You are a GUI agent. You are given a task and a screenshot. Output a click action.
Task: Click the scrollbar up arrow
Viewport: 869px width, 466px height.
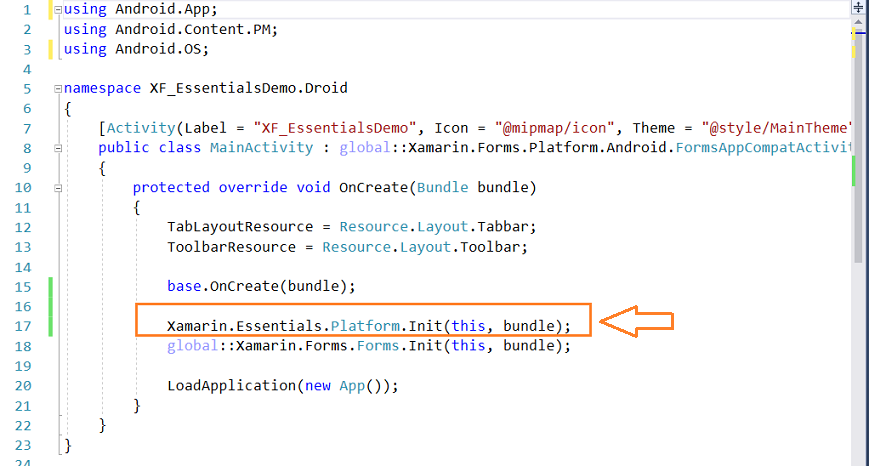click(x=858, y=22)
